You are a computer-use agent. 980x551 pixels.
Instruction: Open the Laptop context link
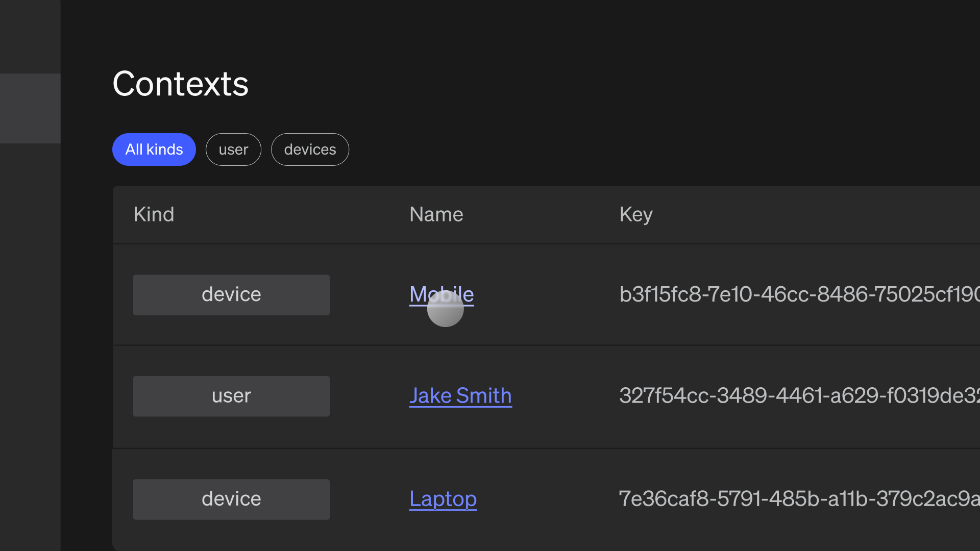pos(443,499)
